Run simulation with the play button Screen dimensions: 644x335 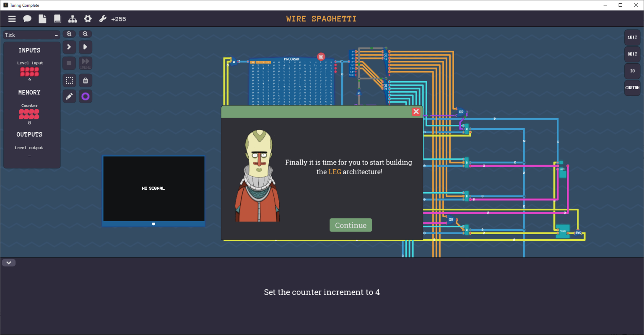(85, 47)
